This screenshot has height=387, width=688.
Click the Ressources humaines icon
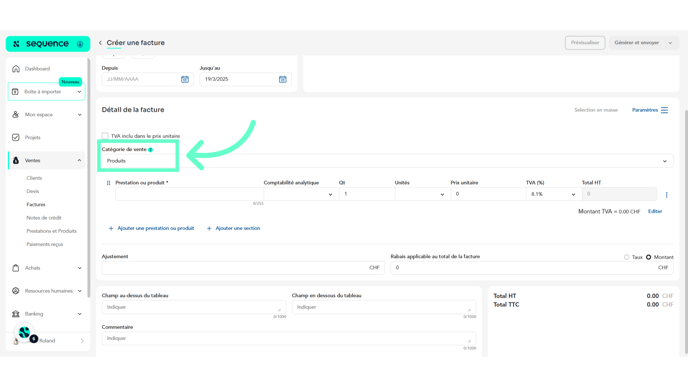point(16,291)
